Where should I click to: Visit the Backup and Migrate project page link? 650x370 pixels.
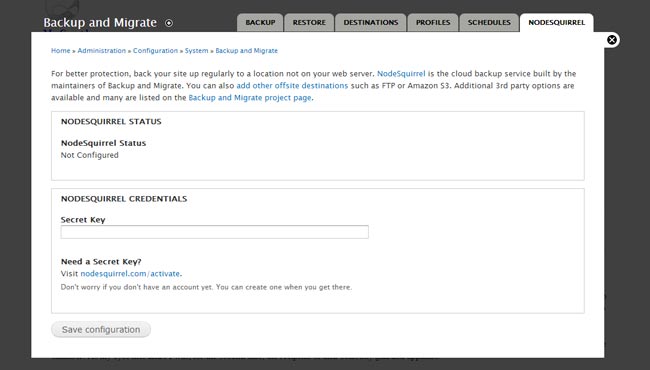tap(250, 98)
